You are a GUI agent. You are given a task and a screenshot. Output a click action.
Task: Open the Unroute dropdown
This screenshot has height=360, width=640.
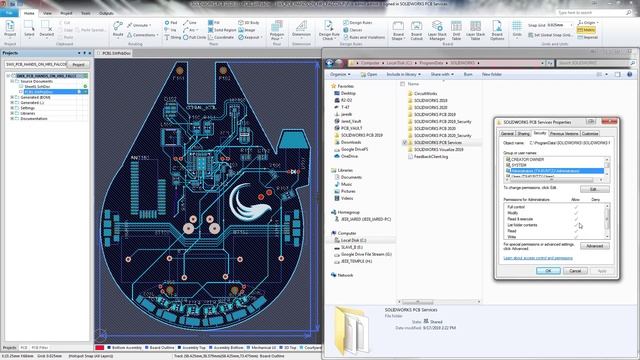pos(139,25)
